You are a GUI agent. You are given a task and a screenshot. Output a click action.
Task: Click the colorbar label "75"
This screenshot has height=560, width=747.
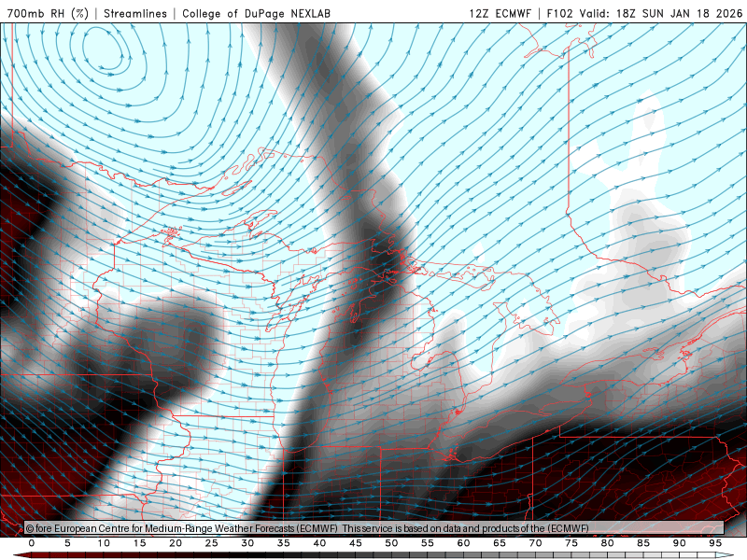(x=571, y=543)
